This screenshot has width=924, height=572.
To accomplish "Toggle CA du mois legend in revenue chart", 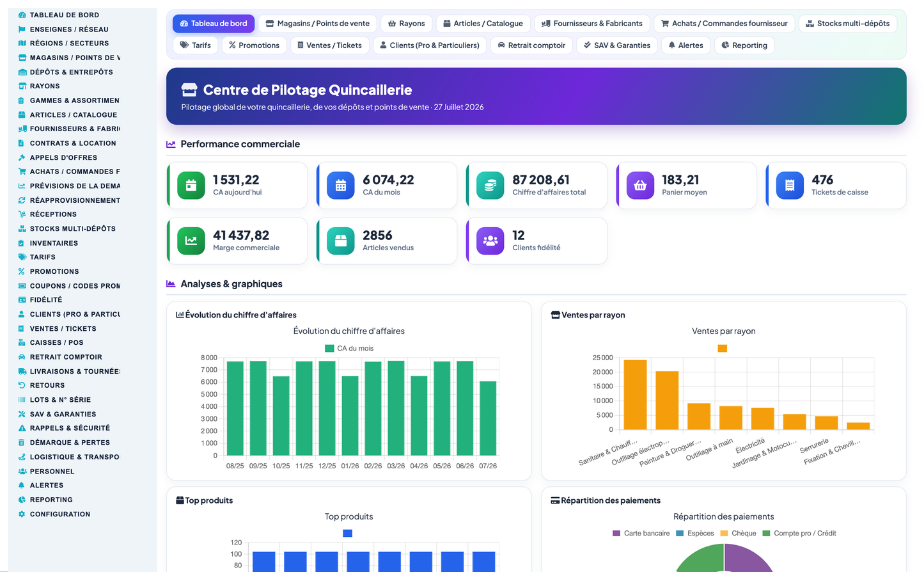I will (x=349, y=349).
